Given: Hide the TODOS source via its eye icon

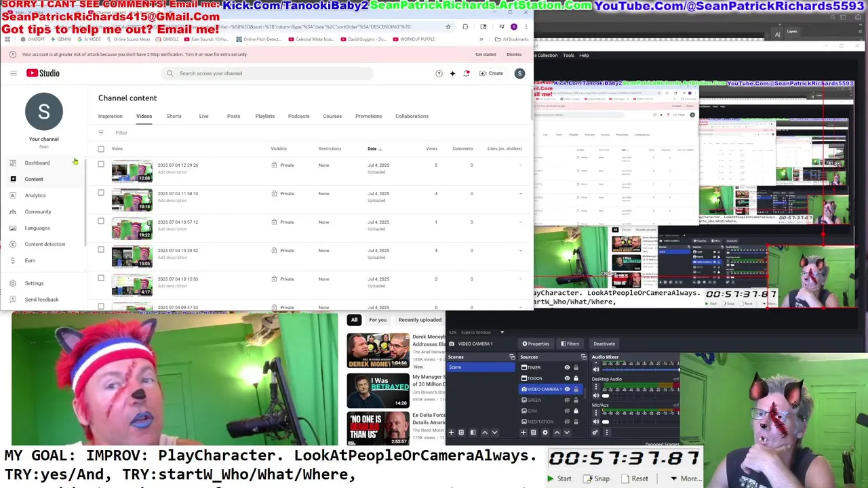Looking at the screenshot, I should pyautogui.click(x=567, y=378).
